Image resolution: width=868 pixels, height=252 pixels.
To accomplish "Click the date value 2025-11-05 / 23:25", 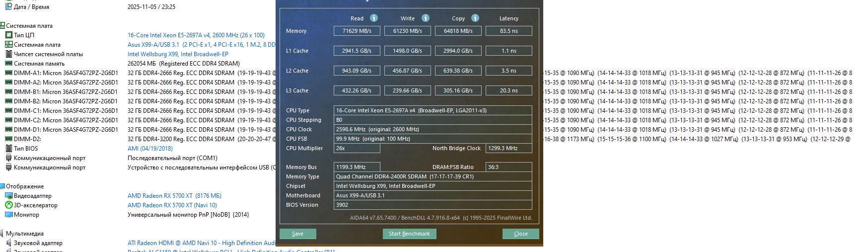I will coord(151,6).
